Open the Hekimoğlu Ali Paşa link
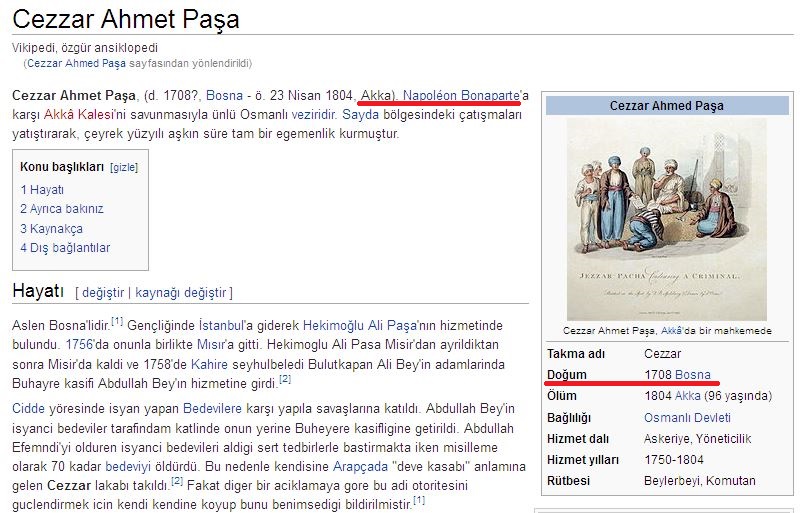This screenshot has width=809, height=513. point(360,326)
